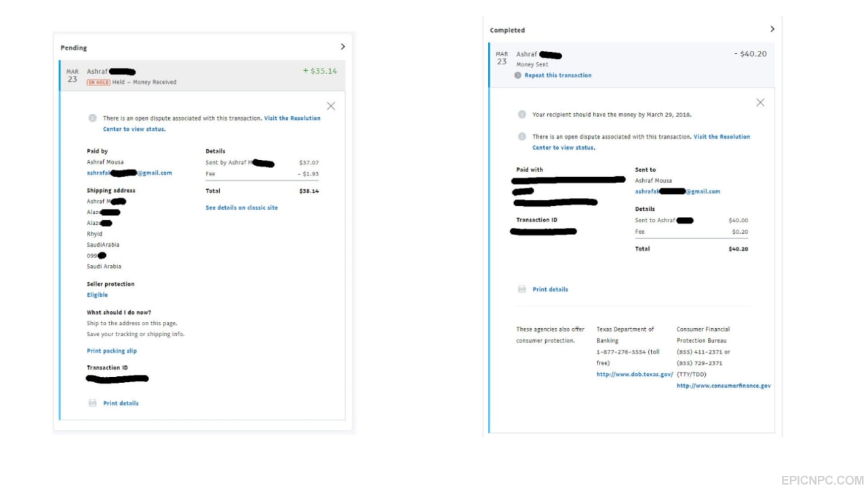This screenshot has height=488, width=868.
Task: Select the pending Mar 23 transaction row
Action: (x=202, y=76)
